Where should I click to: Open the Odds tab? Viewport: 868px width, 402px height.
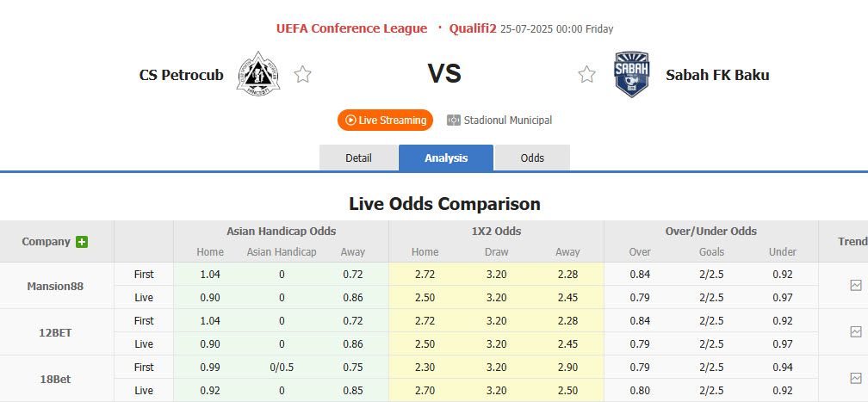pyautogui.click(x=532, y=158)
